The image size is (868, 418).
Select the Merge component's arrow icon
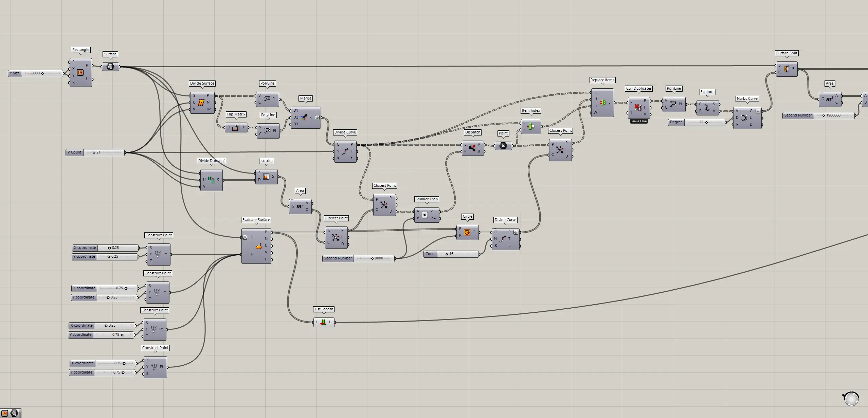(x=303, y=117)
